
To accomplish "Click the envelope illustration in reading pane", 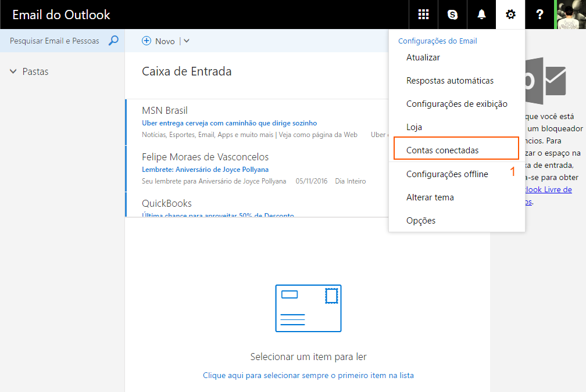I will [308, 308].
